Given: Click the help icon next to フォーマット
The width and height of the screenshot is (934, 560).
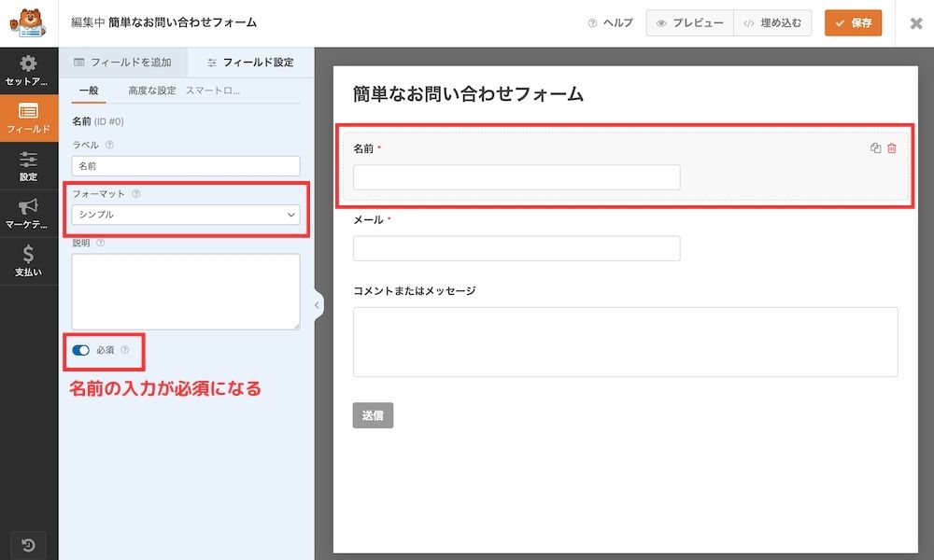Looking at the screenshot, I should tap(135, 193).
